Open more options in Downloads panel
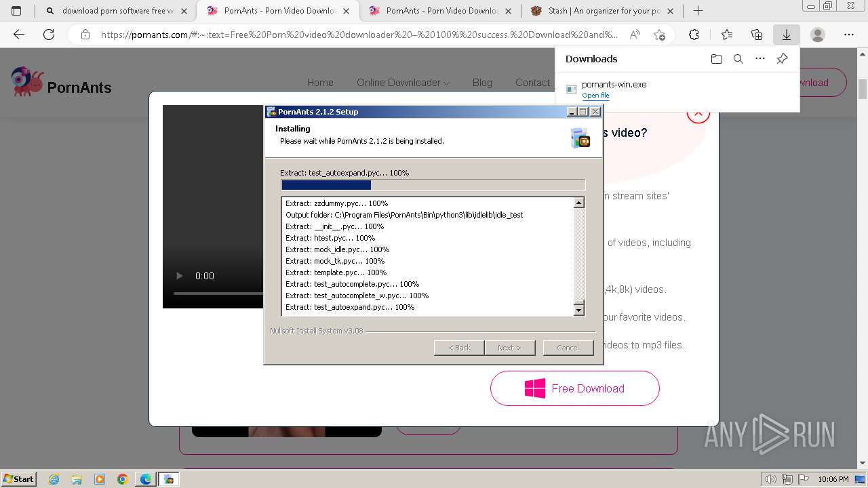The width and height of the screenshot is (868, 488). pos(760,59)
